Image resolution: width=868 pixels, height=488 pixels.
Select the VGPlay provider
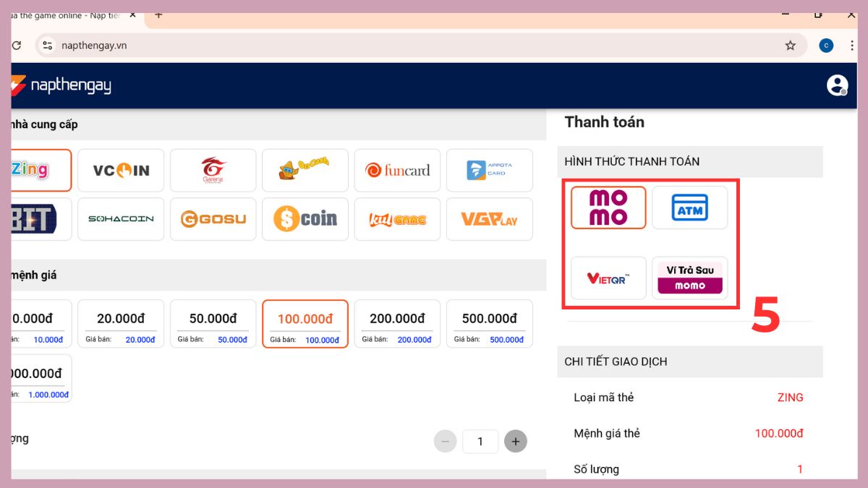[x=490, y=219]
